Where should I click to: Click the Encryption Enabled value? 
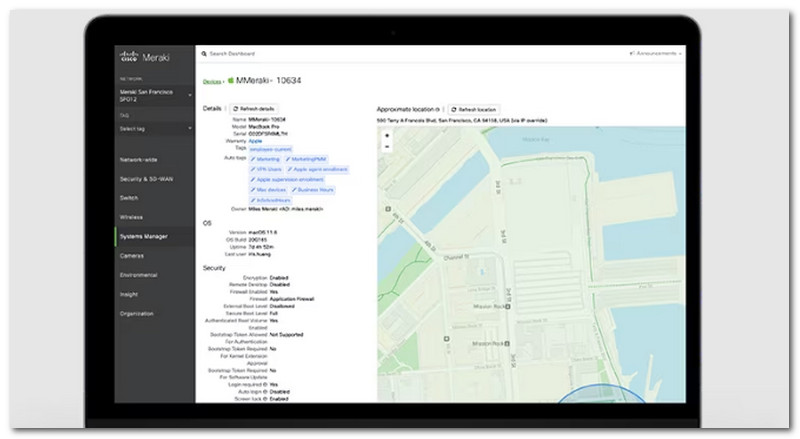pyautogui.click(x=279, y=278)
